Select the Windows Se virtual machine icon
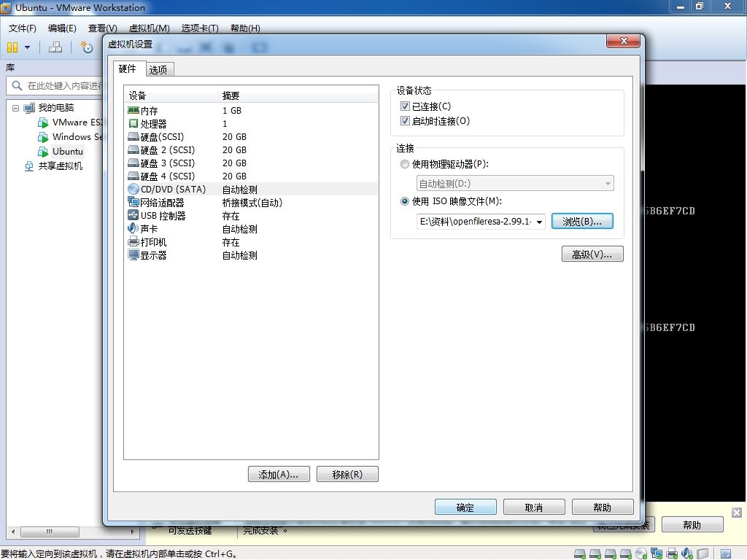This screenshot has width=747, height=560. [x=43, y=137]
